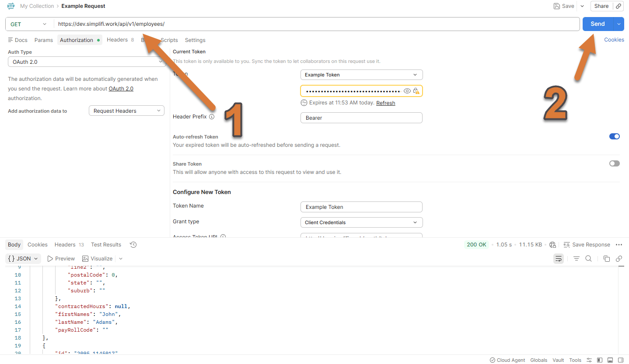Open My Collection breadcrumb
629x364 pixels.
point(37,6)
